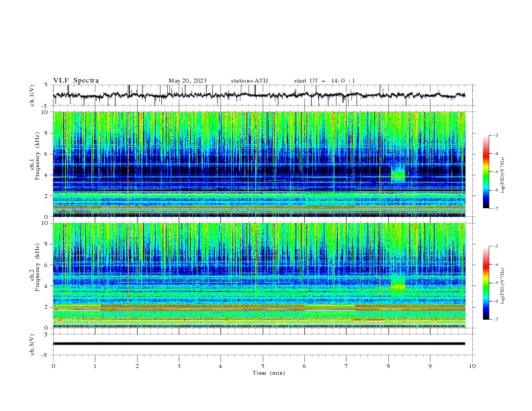This screenshot has width=532, height=411.
Task: Click time axis tick label "4"
Action: 220,366
